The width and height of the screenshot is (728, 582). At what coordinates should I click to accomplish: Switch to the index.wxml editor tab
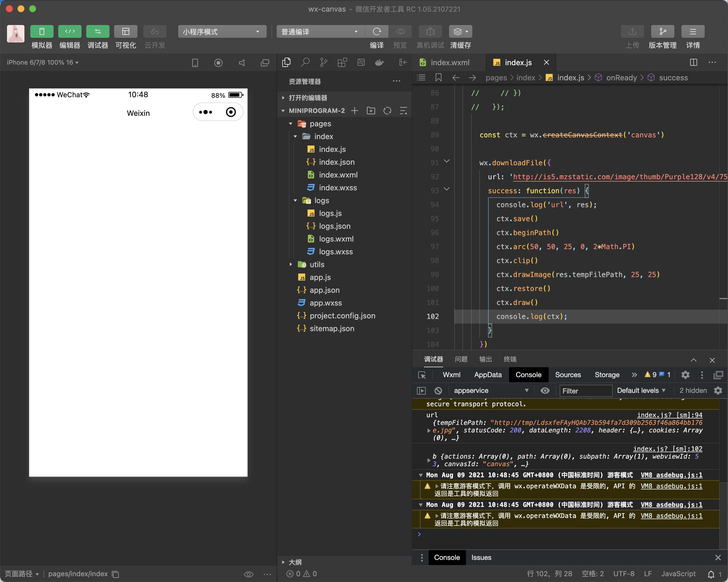pyautogui.click(x=449, y=62)
